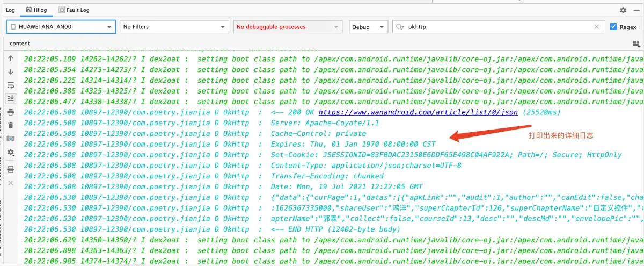Click the log line containing 'courseId":13'
The height and width of the screenshot is (266, 644).
click(333, 219)
